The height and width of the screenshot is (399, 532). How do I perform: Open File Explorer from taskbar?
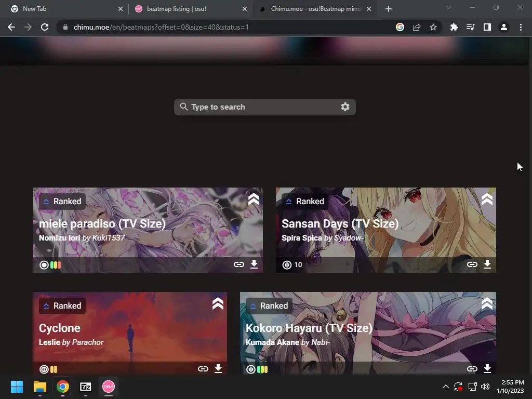coord(39,387)
